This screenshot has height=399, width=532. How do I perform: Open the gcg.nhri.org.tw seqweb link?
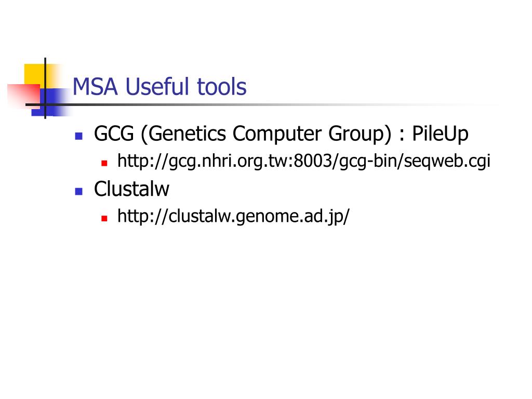click(303, 161)
